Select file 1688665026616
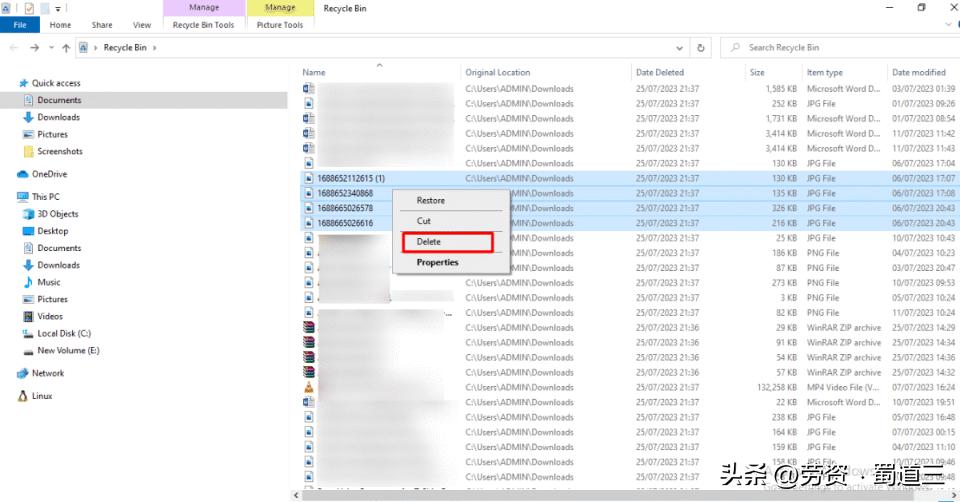960x502 pixels. [345, 223]
